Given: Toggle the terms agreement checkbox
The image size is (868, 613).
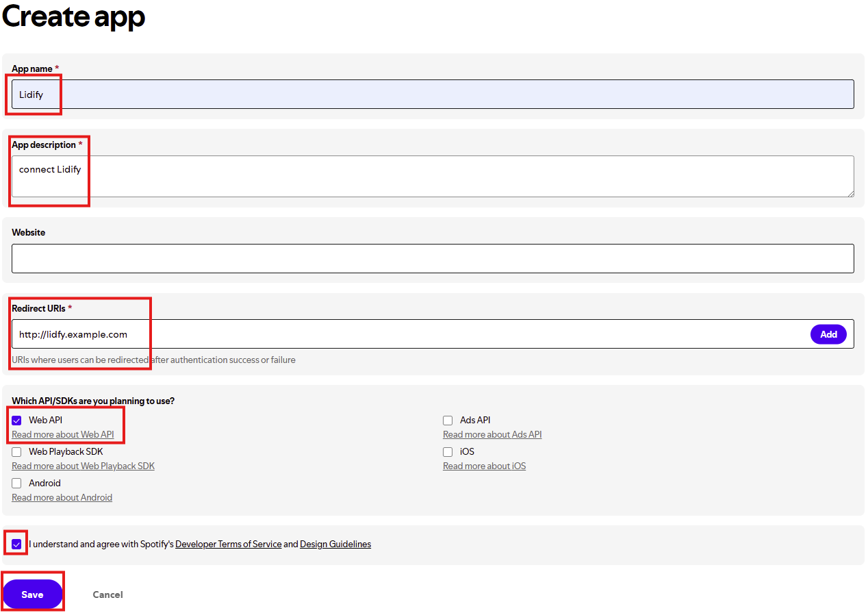Looking at the screenshot, I should click(16, 545).
